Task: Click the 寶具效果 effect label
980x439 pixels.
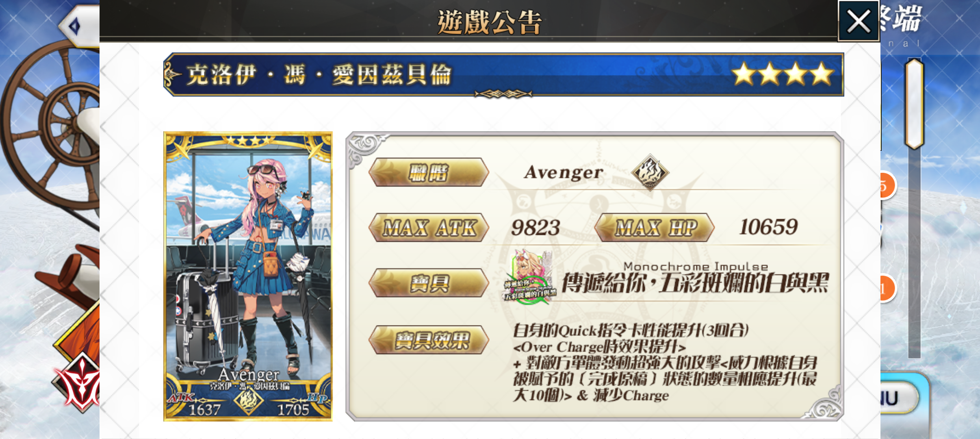Action: click(429, 340)
